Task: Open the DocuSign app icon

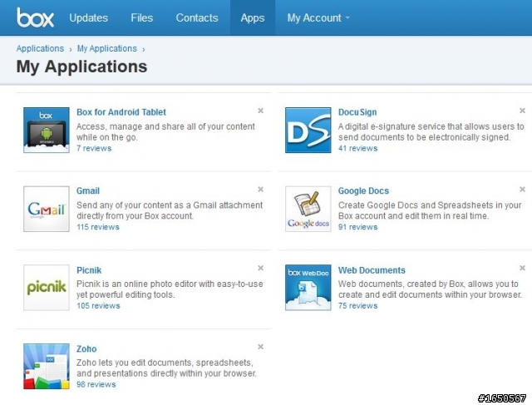Action: (308, 130)
